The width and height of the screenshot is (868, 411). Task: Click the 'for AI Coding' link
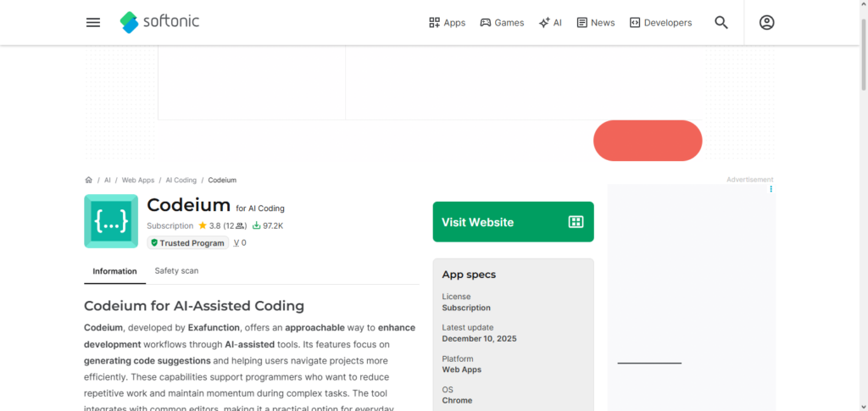(x=260, y=208)
